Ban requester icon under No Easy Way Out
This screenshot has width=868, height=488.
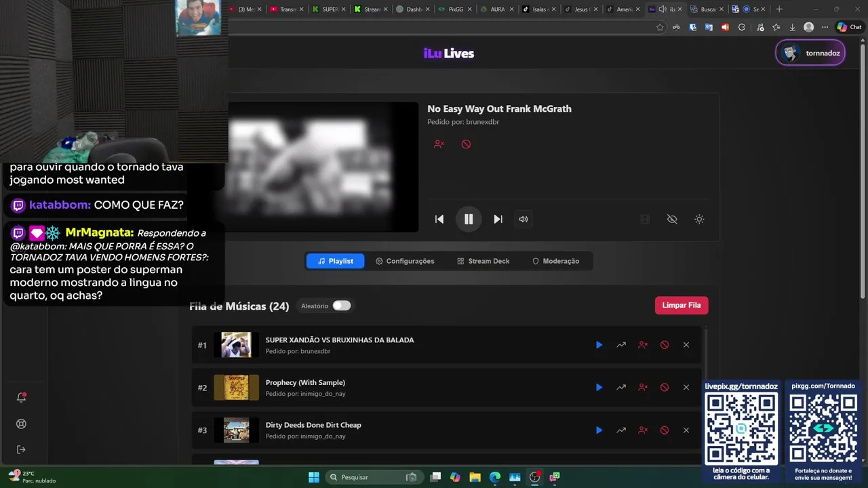tap(439, 144)
